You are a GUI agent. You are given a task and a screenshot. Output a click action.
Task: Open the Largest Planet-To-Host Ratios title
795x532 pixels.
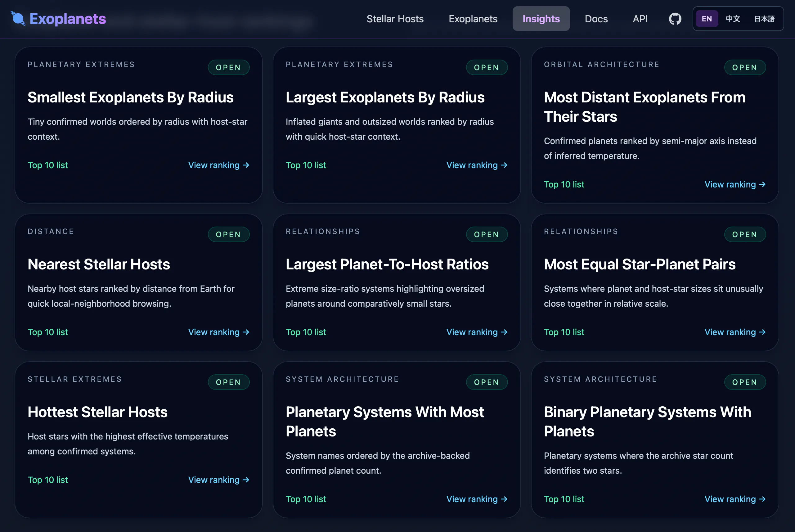tap(387, 264)
